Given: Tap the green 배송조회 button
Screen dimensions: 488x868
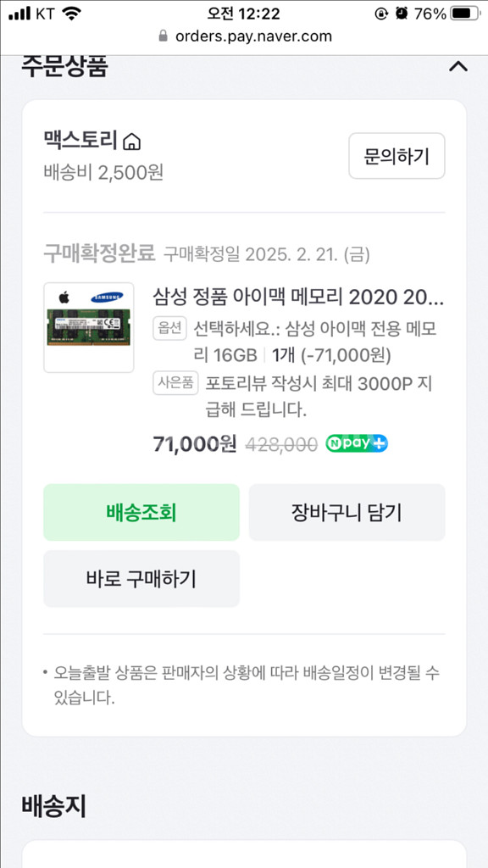Looking at the screenshot, I should [141, 512].
